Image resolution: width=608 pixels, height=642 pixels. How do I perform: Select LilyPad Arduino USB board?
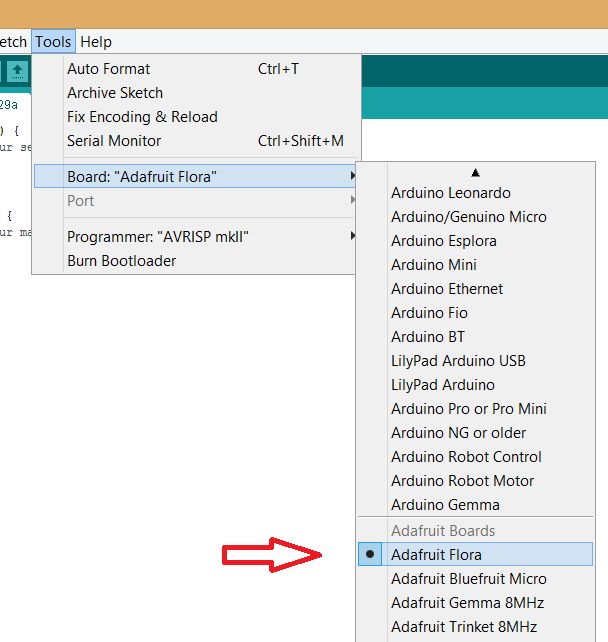point(475,361)
